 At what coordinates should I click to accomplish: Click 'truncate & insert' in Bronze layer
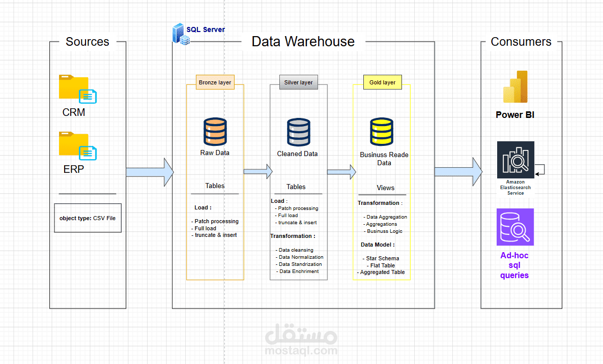214,235
